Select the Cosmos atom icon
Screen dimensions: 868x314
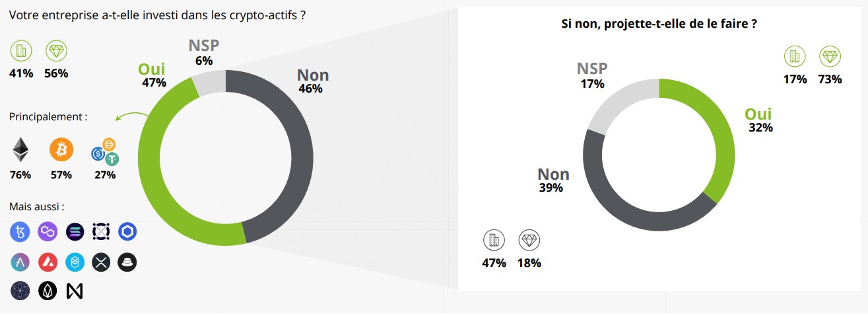click(x=20, y=291)
